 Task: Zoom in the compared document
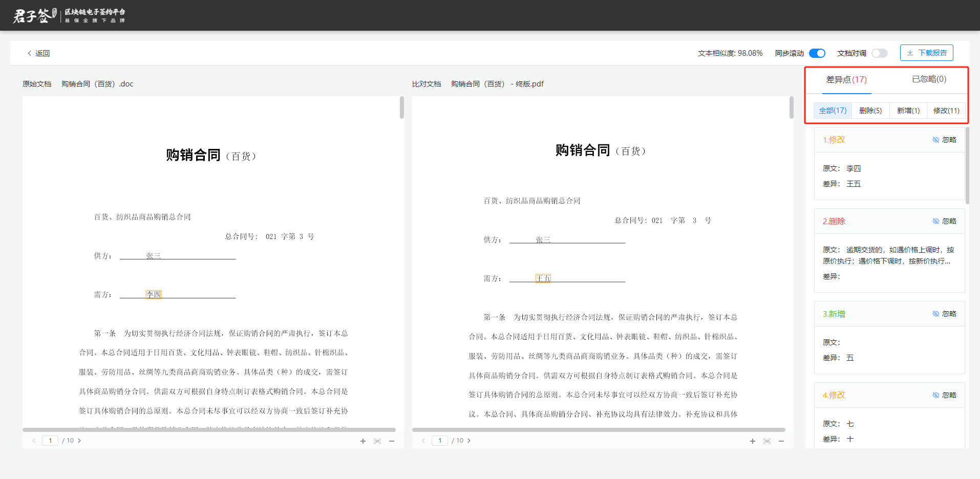pos(753,441)
